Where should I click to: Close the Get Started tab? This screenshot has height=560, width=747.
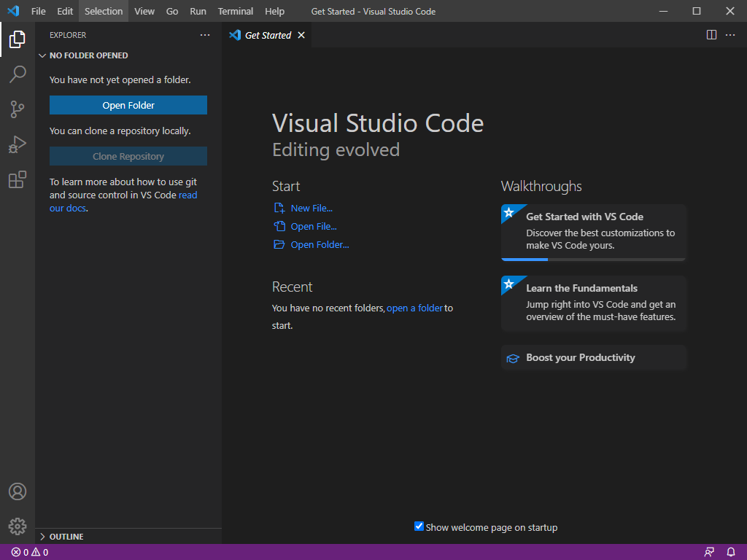pyautogui.click(x=301, y=35)
